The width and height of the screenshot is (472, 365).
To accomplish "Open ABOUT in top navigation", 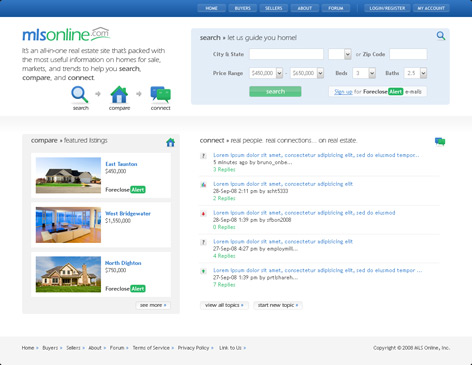I will coord(305,8).
